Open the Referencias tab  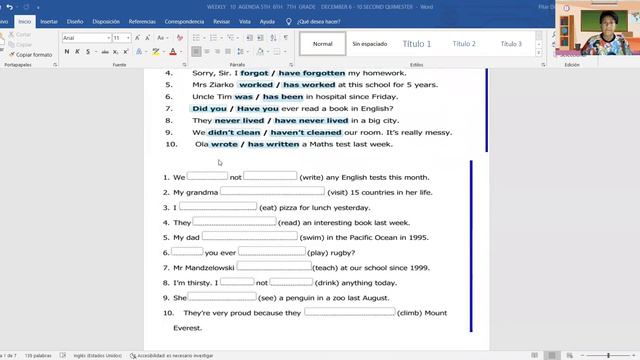pyautogui.click(x=142, y=22)
